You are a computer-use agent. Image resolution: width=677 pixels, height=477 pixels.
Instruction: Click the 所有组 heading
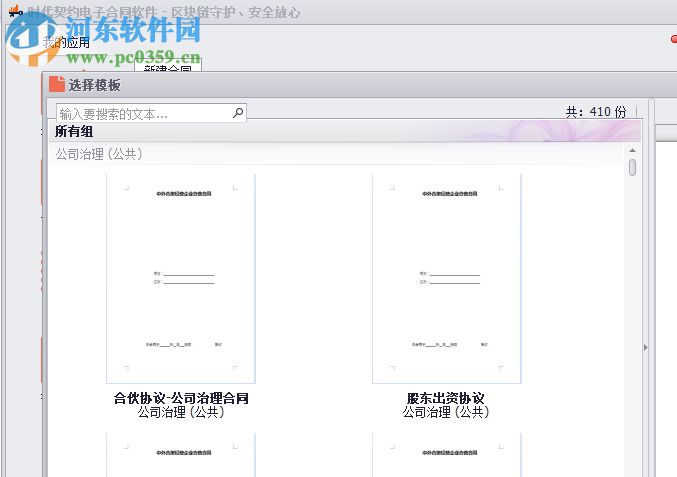74,131
